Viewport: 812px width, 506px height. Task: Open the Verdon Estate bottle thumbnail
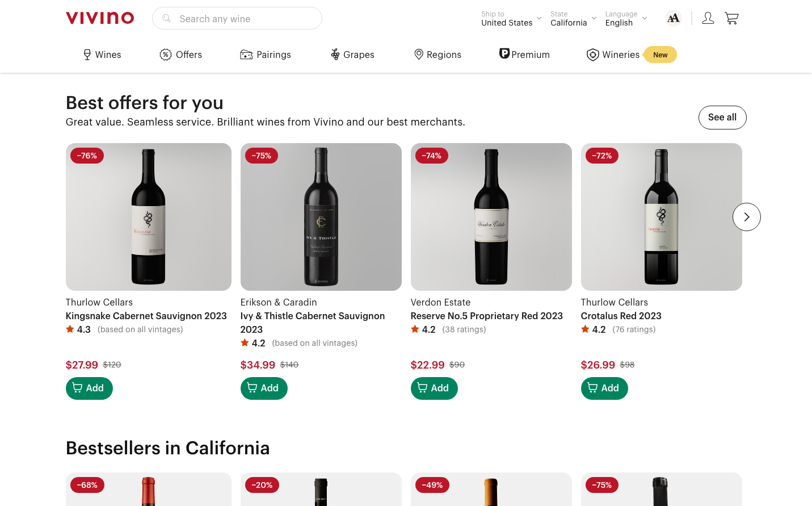tap(491, 217)
